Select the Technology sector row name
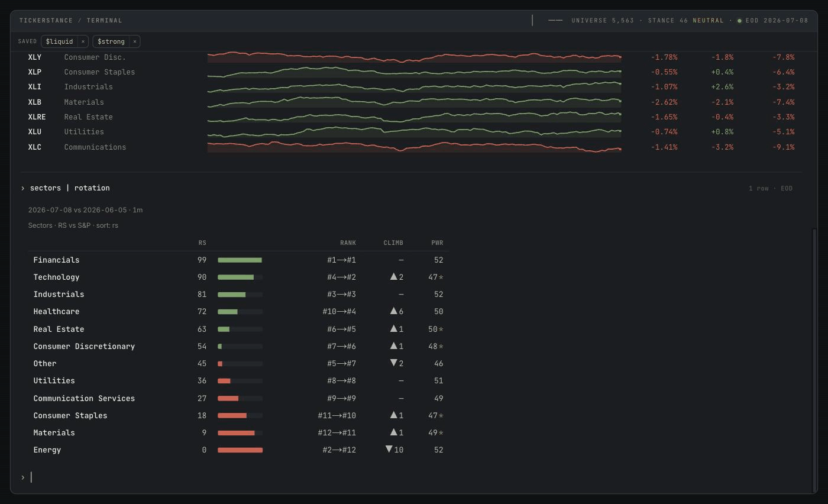 (x=56, y=277)
